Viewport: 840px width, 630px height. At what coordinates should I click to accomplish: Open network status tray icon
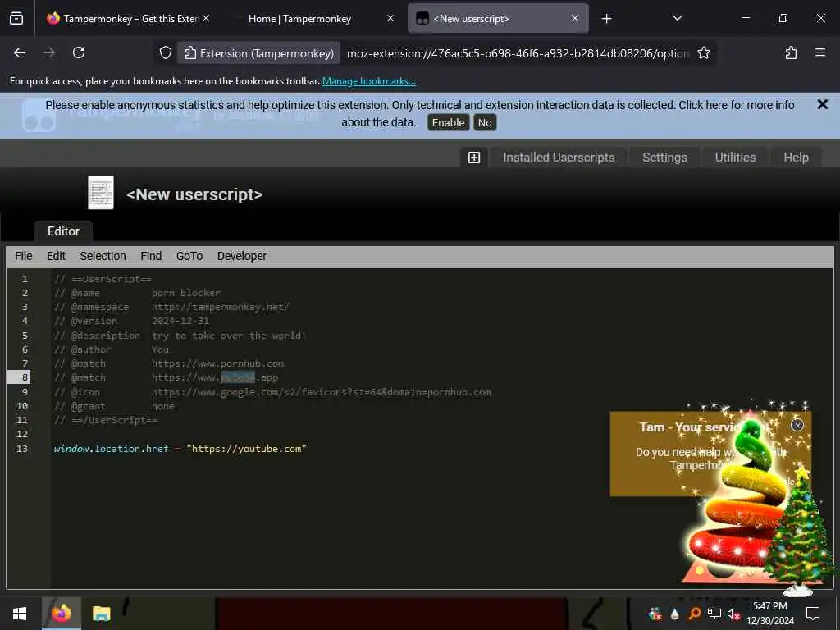pos(714,614)
